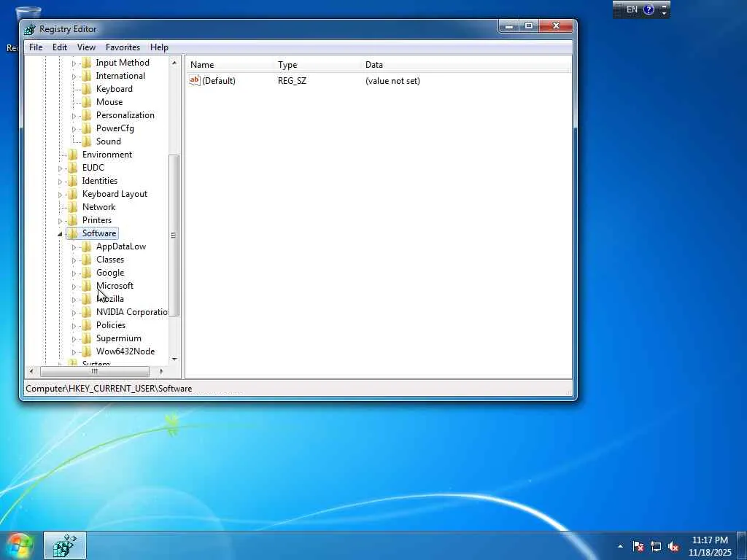Expand the Keyboard Layout key
This screenshot has width=747, height=560.
point(60,194)
